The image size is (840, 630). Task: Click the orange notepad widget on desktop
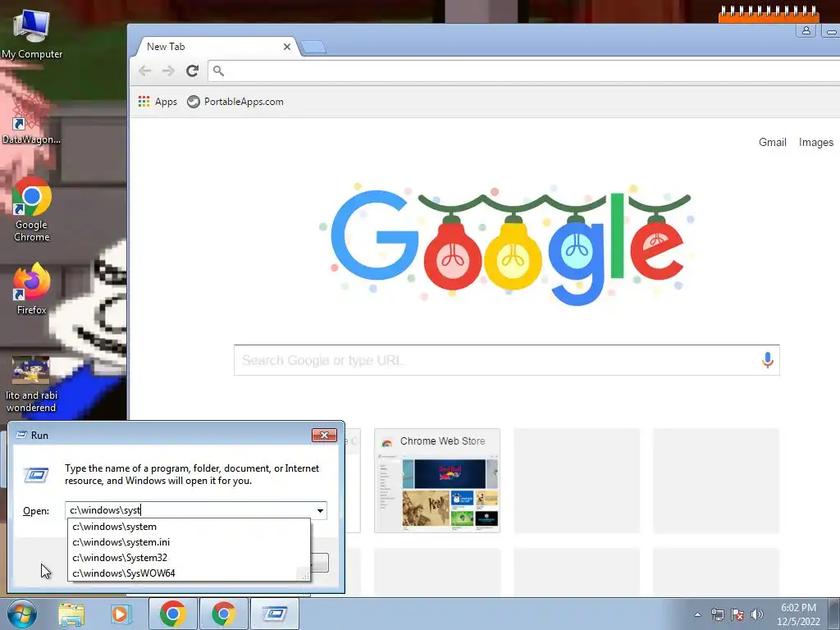coord(769,14)
